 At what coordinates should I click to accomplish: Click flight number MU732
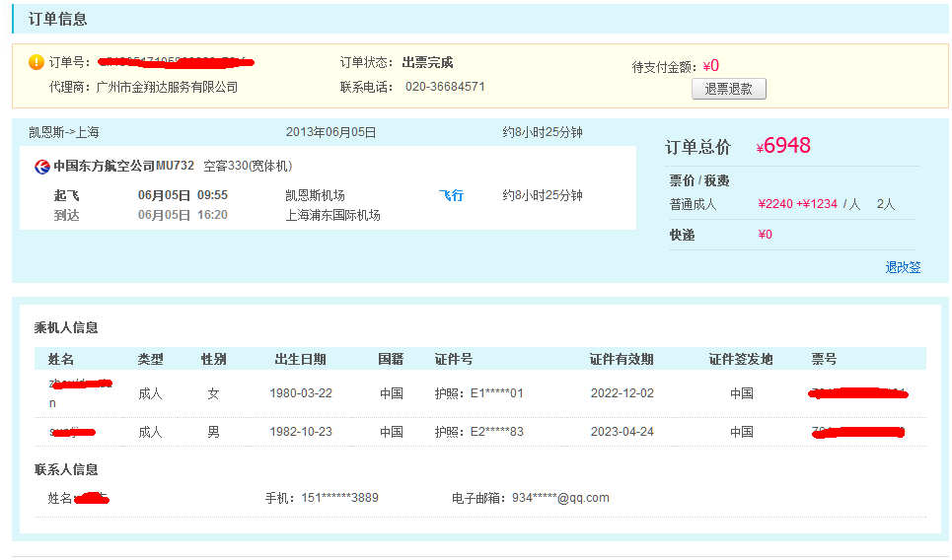pyautogui.click(x=175, y=166)
